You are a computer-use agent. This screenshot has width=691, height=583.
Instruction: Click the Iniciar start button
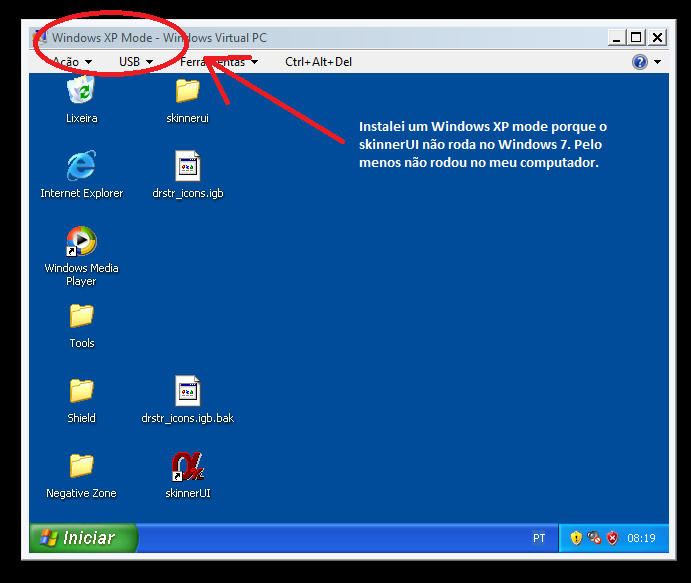pyautogui.click(x=83, y=538)
